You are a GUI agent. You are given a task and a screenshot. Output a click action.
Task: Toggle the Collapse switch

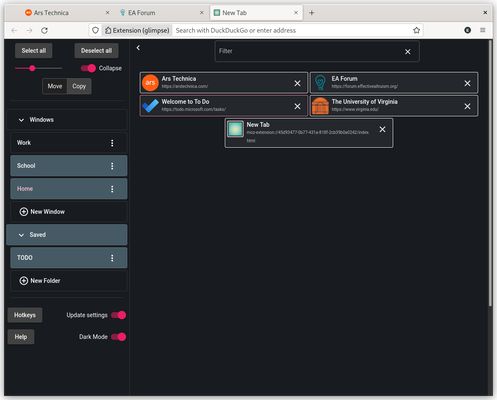click(88, 68)
